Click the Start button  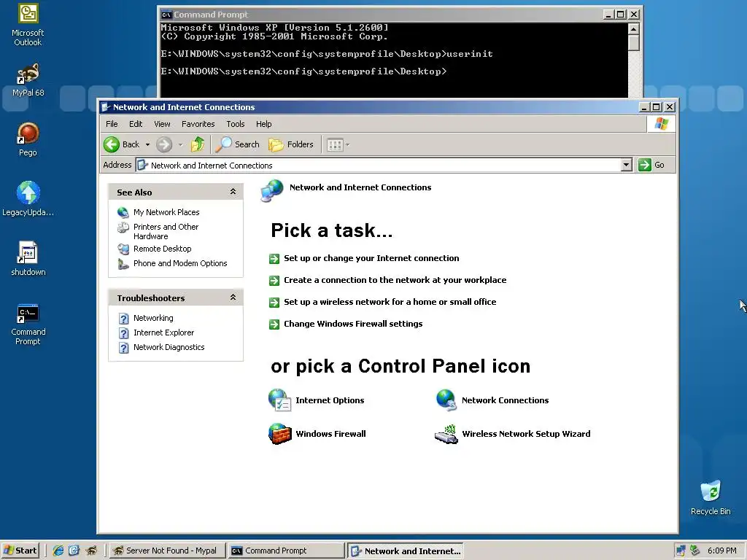pos(20,551)
